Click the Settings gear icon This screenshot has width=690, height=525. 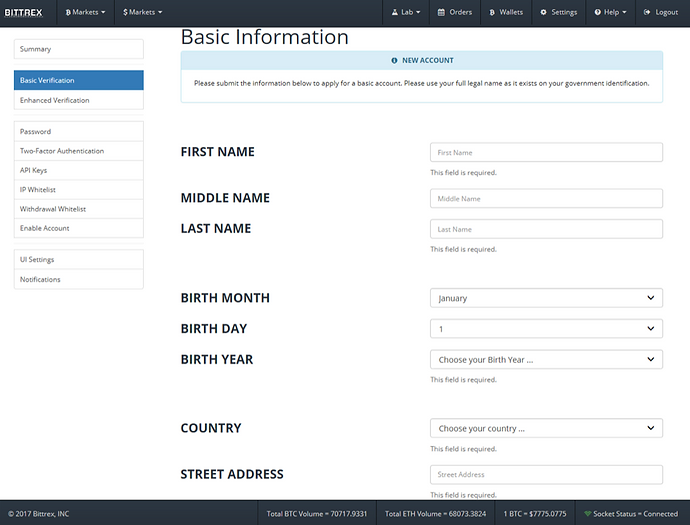[x=543, y=12]
